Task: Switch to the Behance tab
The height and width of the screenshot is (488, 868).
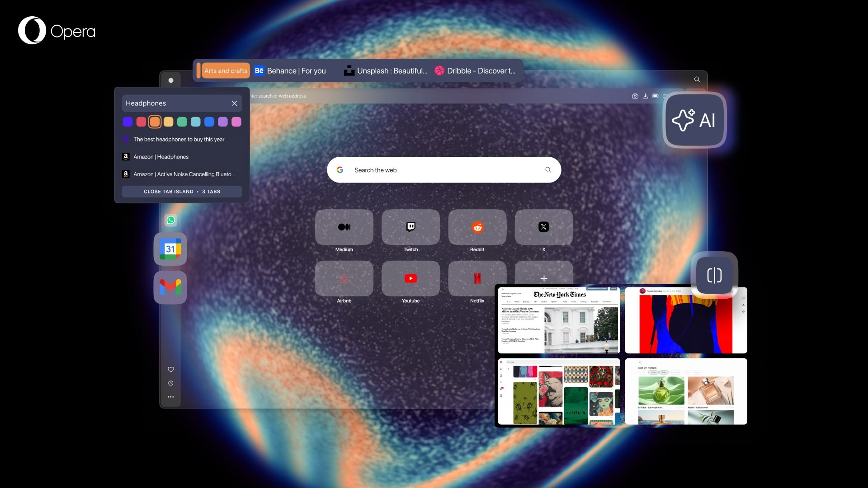Action: 289,71
